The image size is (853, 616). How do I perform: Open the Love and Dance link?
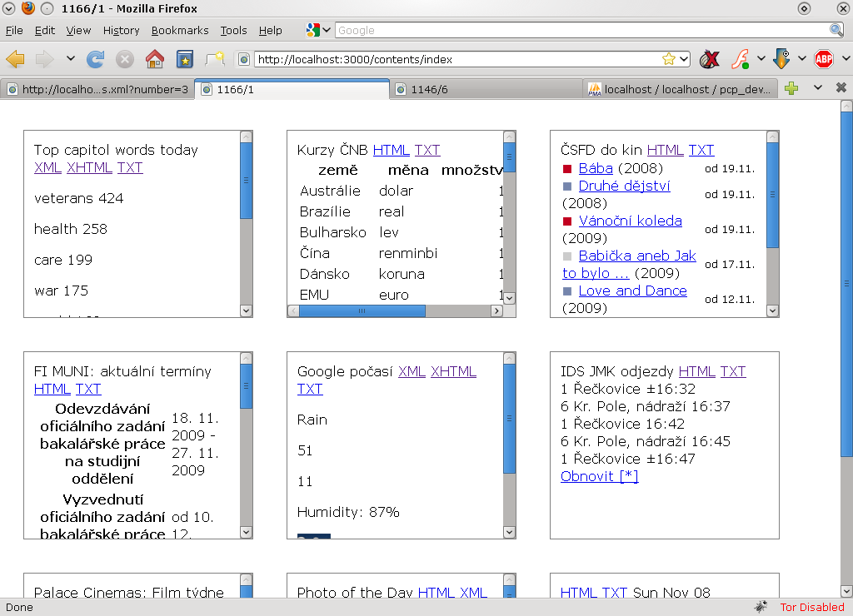click(633, 291)
